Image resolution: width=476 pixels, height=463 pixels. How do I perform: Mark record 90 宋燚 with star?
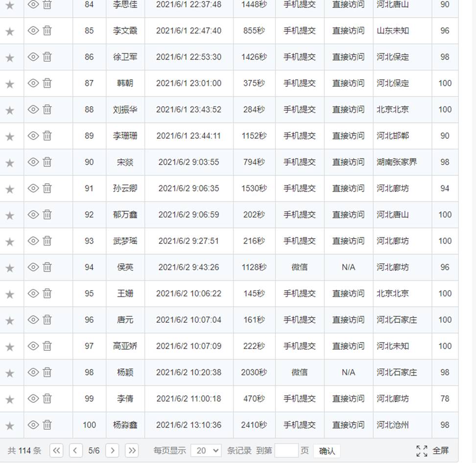coord(10,163)
